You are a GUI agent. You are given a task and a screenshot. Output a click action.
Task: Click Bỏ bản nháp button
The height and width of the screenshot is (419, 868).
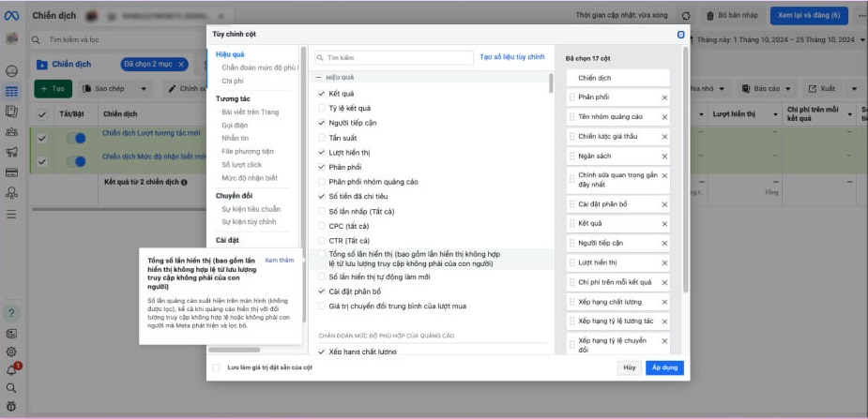click(x=732, y=16)
